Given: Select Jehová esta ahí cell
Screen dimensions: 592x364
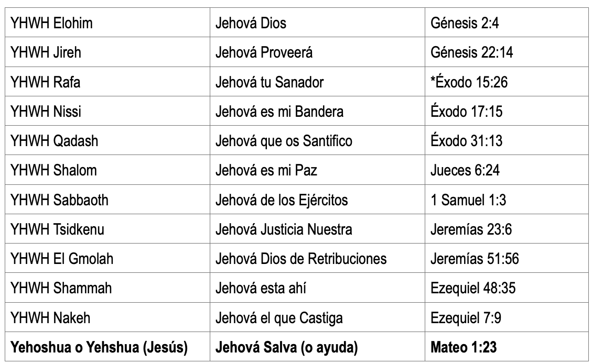Looking at the screenshot, I should point(318,288).
